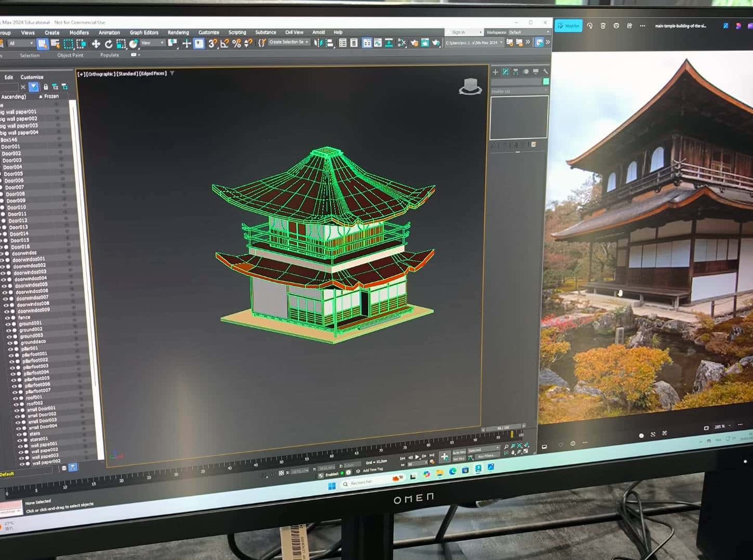Open the Create tab plus icon in command panel
The height and width of the screenshot is (560, 753).
coord(495,72)
